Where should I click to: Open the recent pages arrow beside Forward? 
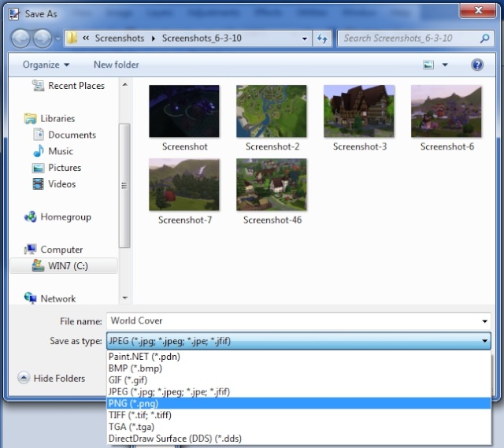[x=57, y=39]
